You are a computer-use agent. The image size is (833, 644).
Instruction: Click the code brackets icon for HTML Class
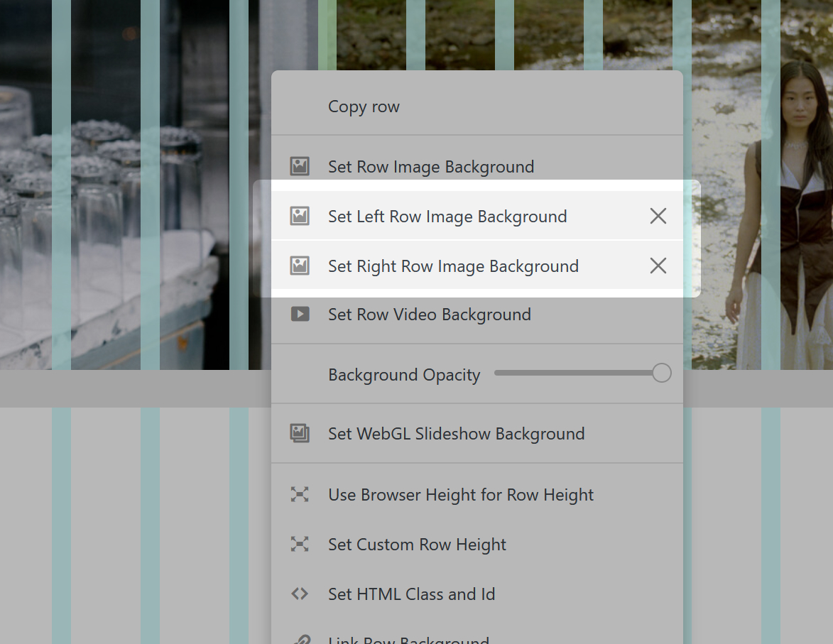300,594
